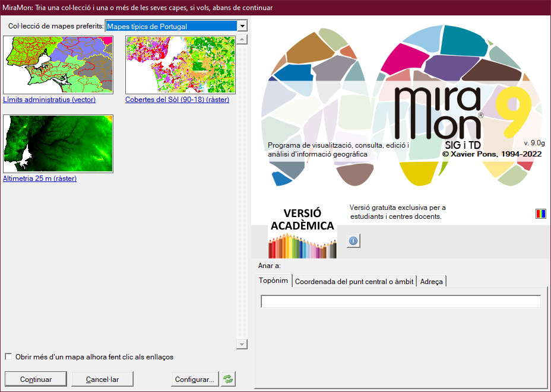Click the red-yellow-blue color palette icon
This screenshot has width=551, height=392.
point(540,213)
